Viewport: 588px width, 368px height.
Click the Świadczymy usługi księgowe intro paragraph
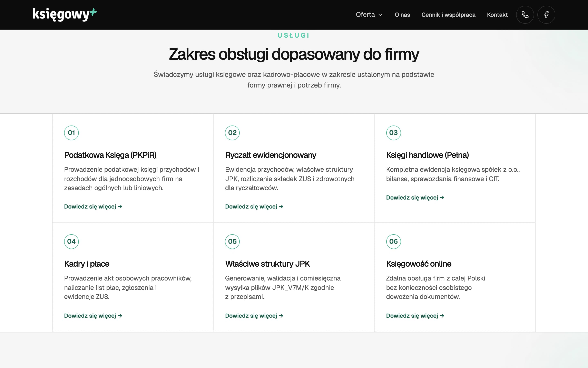click(x=294, y=80)
